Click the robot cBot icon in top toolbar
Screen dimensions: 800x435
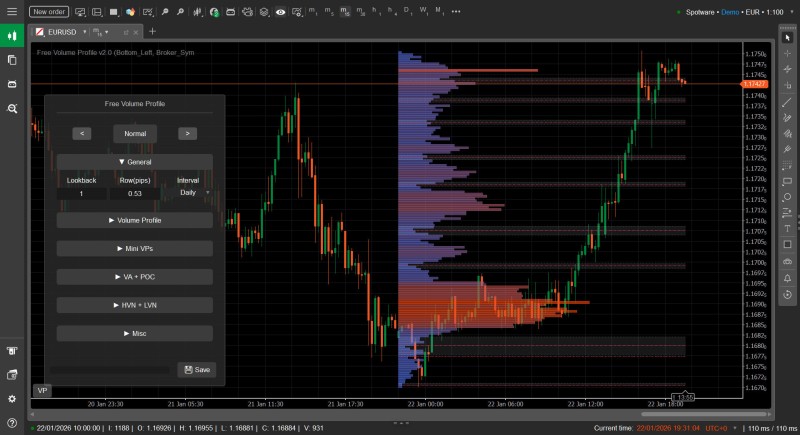pyautogui.click(x=231, y=11)
